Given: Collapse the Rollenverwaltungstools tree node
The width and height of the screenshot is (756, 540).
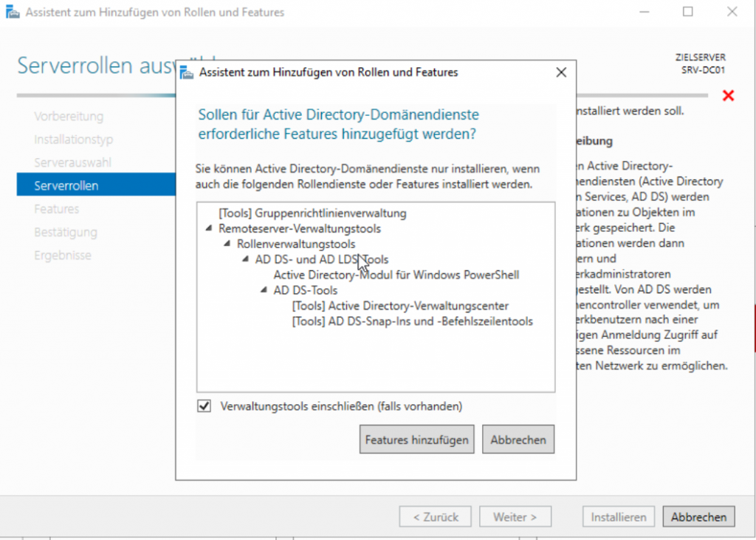Looking at the screenshot, I should point(227,245).
